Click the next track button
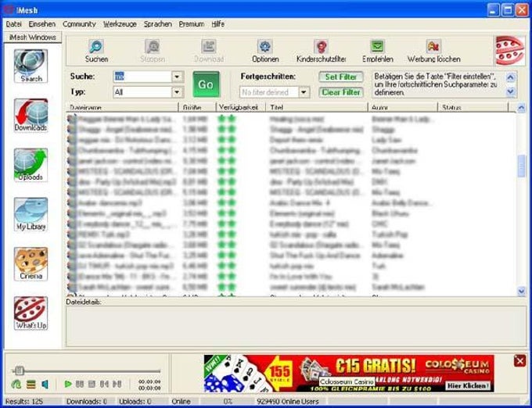Viewport: 532px width, 408px height. click(x=117, y=384)
